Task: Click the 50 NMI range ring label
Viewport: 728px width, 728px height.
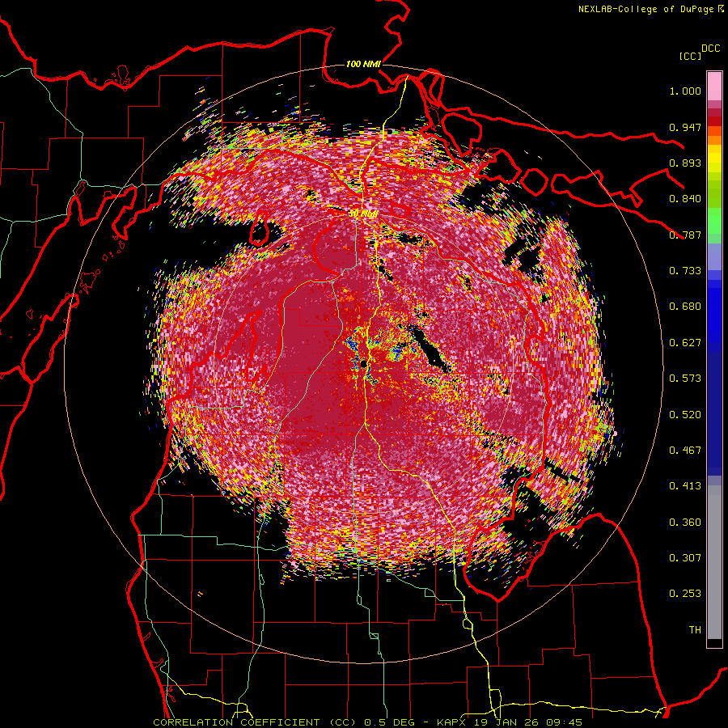Action: tap(363, 214)
